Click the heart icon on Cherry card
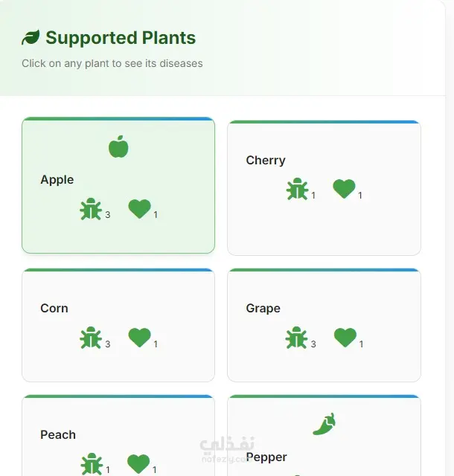 click(x=344, y=189)
